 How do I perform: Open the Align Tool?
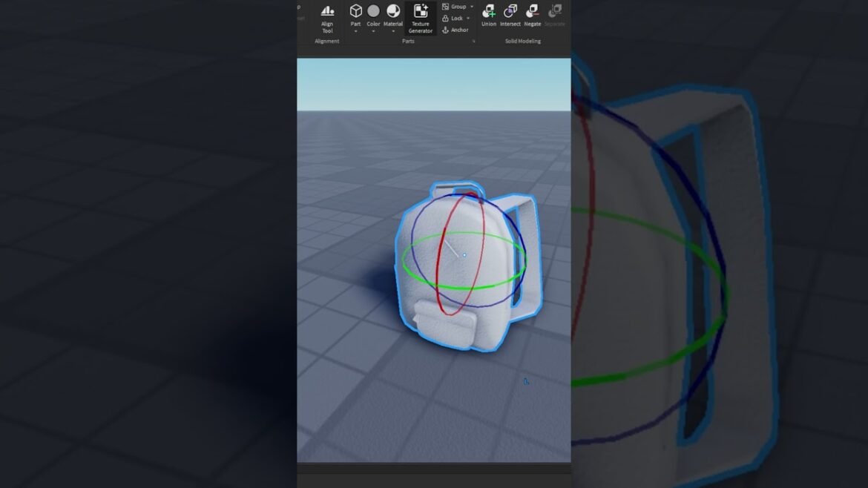pyautogui.click(x=327, y=16)
